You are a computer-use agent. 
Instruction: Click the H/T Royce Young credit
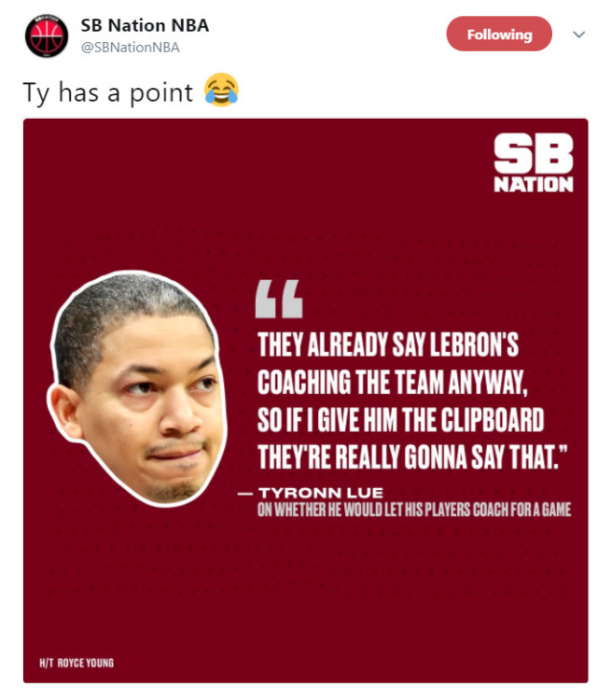pos(76,663)
